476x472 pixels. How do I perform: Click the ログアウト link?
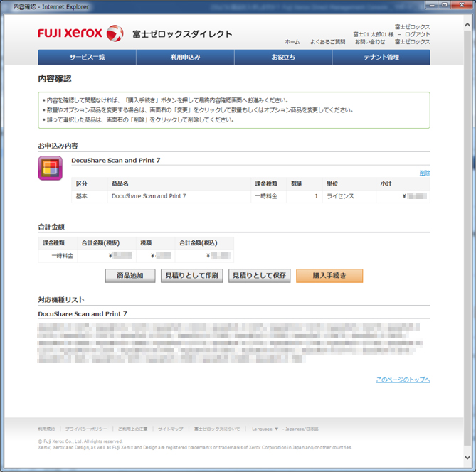(417, 34)
